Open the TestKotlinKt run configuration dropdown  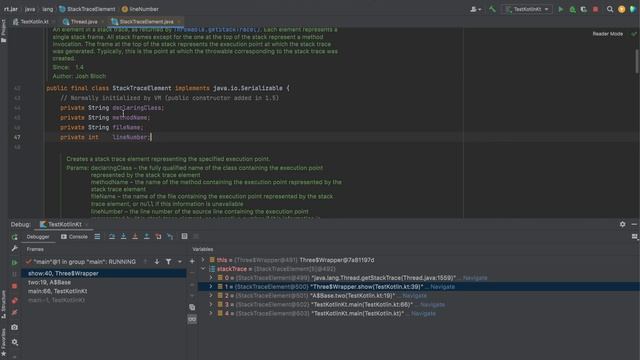point(527,9)
